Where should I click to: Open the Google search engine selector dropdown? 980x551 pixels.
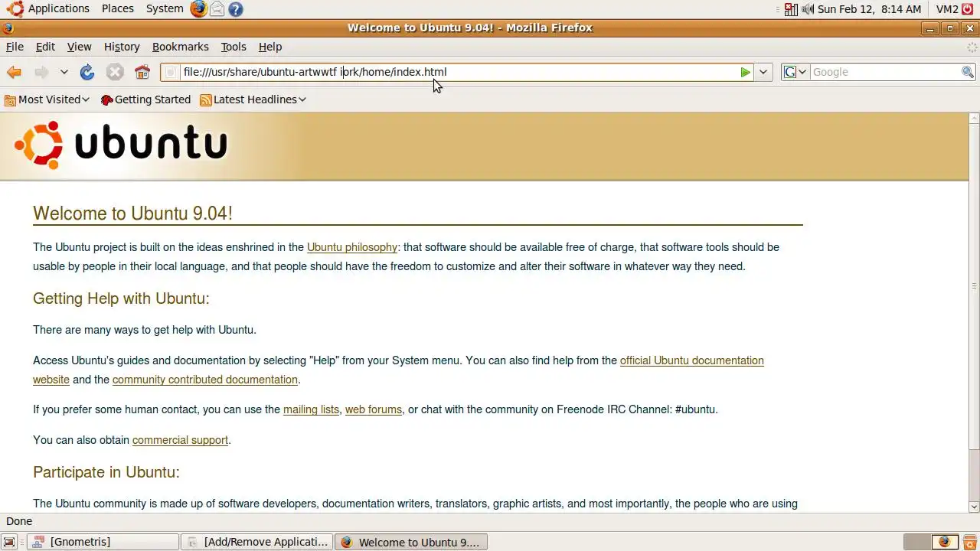coord(795,72)
